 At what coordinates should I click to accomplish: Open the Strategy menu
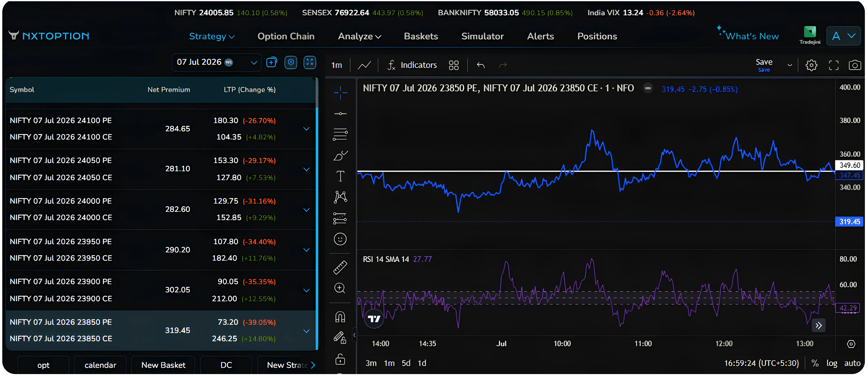[212, 36]
